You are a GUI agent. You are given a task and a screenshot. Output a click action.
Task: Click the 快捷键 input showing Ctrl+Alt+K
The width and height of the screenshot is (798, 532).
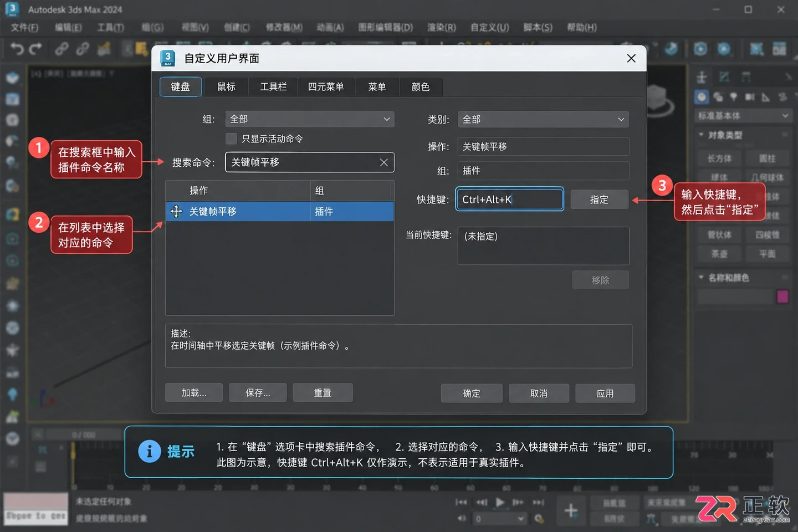[509, 199]
